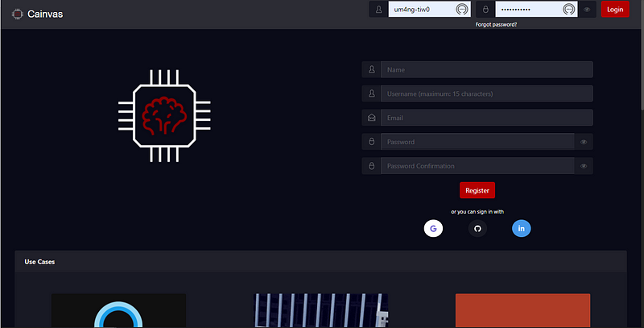The width and height of the screenshot is (644, 328).
Task: Sign in with Google icon
Action: coord(433,229)
